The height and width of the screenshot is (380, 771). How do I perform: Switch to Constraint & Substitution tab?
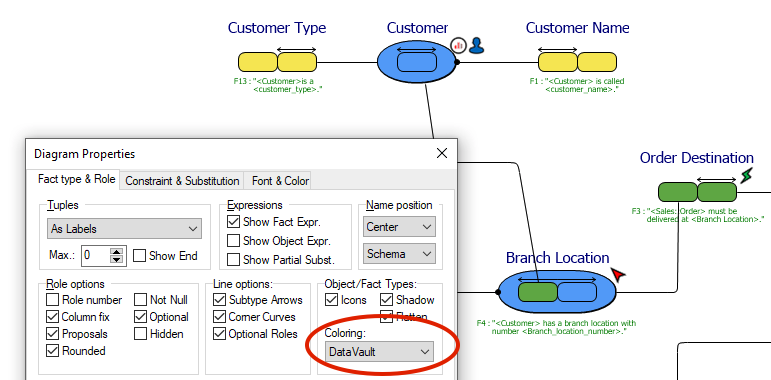[x=182, y=181]
